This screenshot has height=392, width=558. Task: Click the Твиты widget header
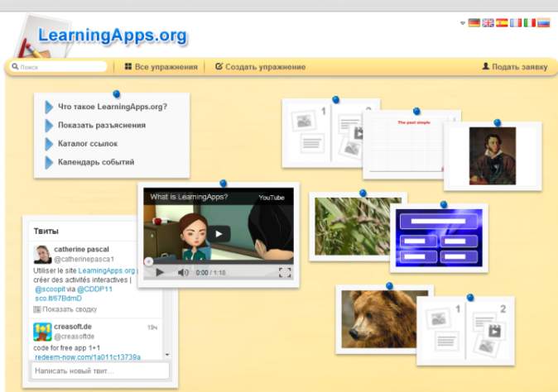(x=46, y=232)
